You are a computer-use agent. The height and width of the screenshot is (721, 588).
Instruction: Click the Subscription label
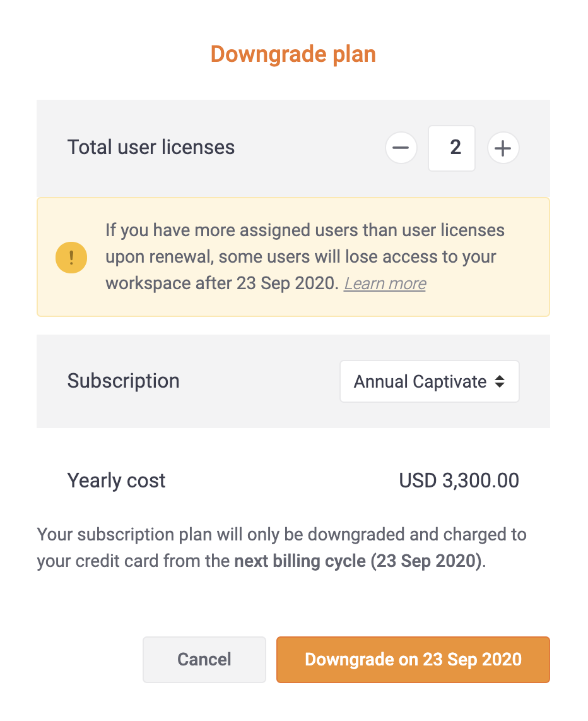coord(124,381)
